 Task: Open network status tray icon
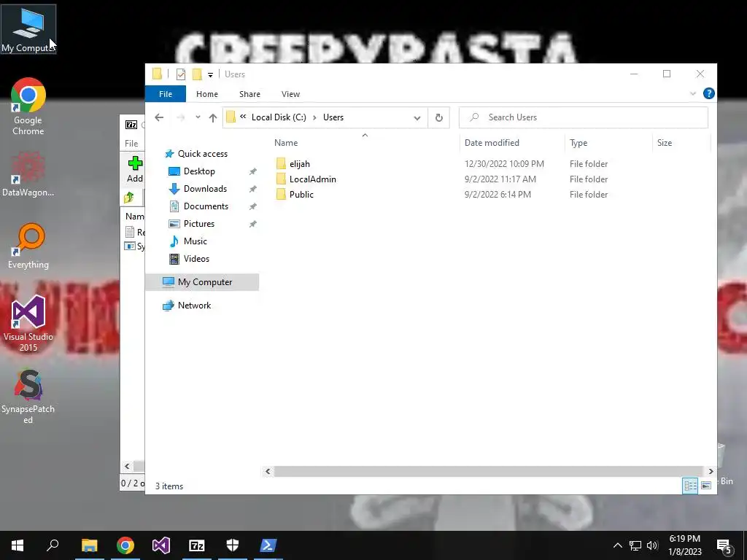pos(635,545)
